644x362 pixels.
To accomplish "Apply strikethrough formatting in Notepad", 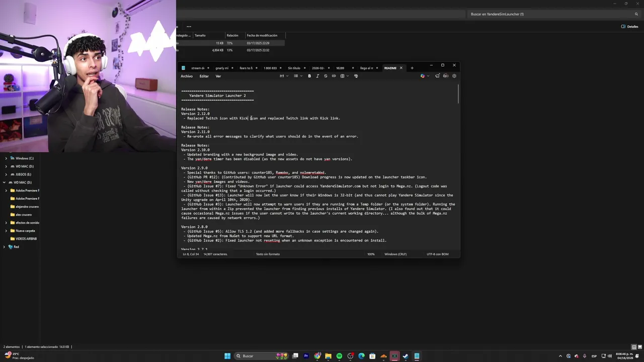I will pos(326,76).
